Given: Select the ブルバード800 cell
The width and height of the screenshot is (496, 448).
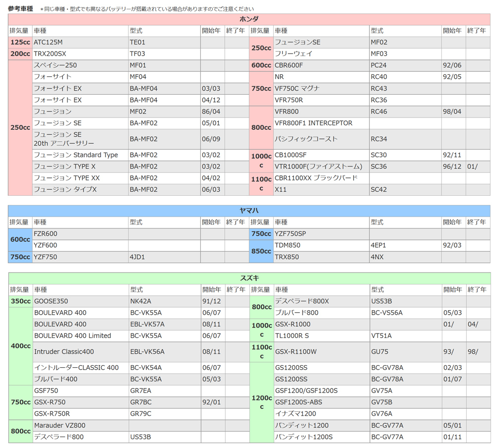Looking at the screenshot, I should tap(322, 313).
